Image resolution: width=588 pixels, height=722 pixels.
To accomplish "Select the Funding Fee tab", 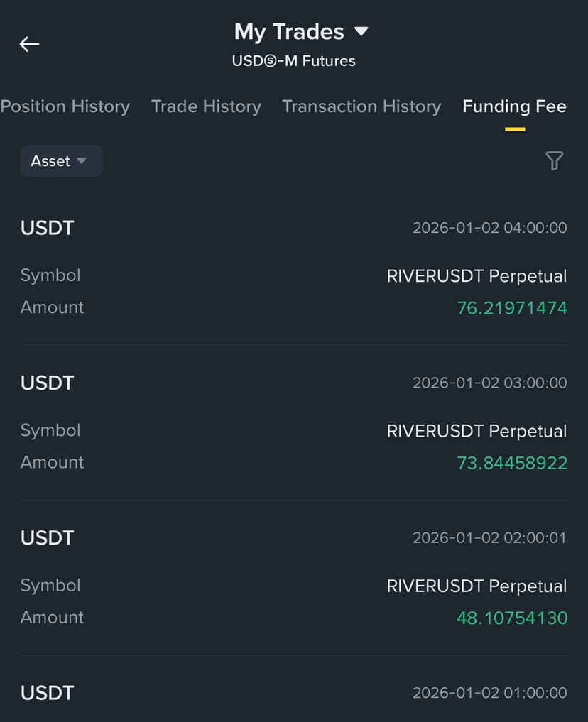I will tap(514, 106).
